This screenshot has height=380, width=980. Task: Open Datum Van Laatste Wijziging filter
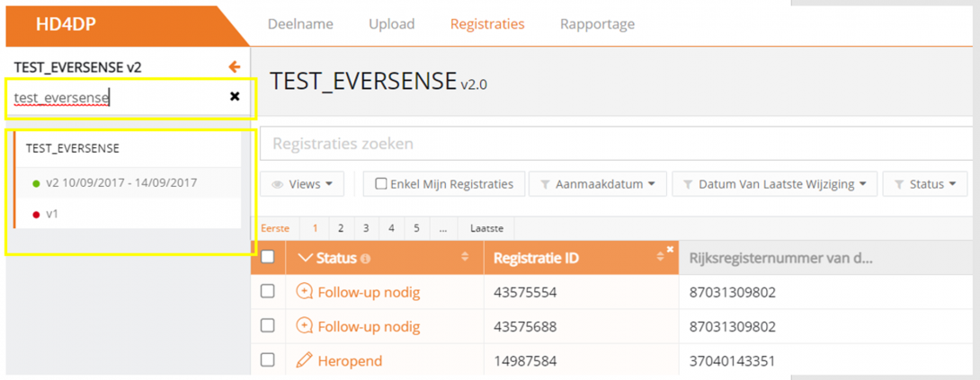click(773, 184)
